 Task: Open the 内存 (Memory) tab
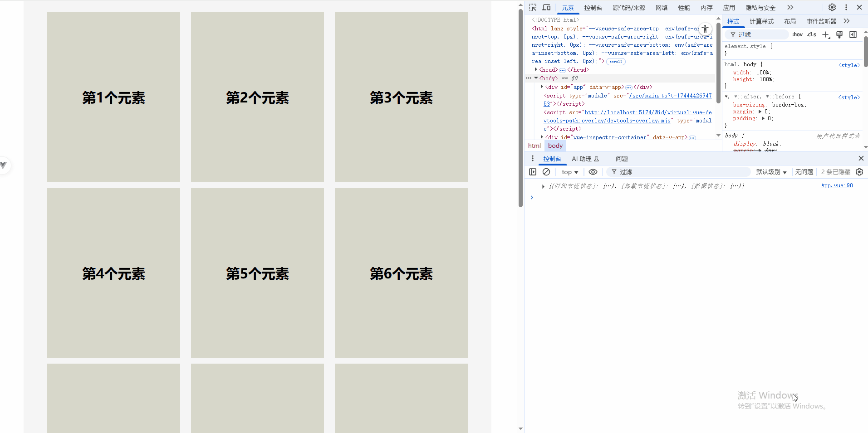point(706,8)
